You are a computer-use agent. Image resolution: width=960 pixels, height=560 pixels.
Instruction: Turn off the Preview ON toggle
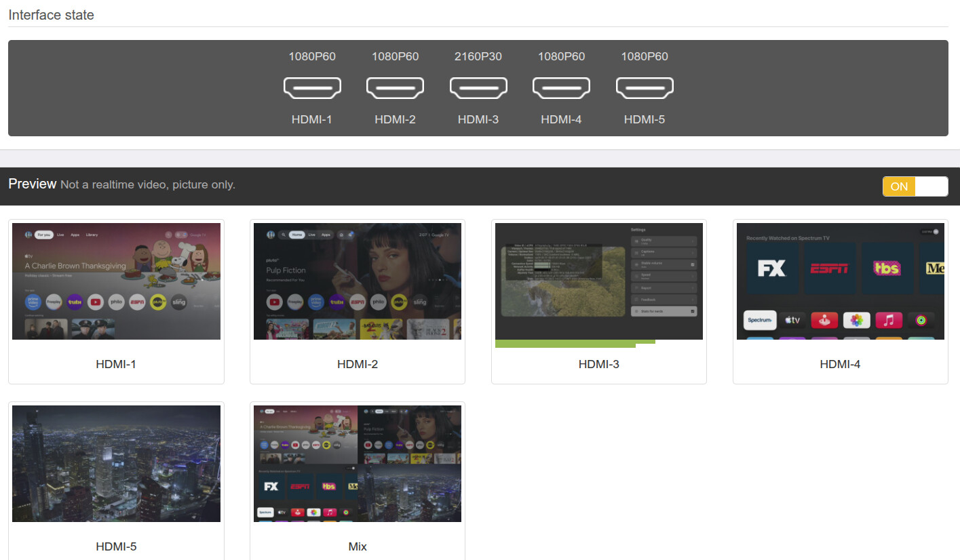(915, 186)
